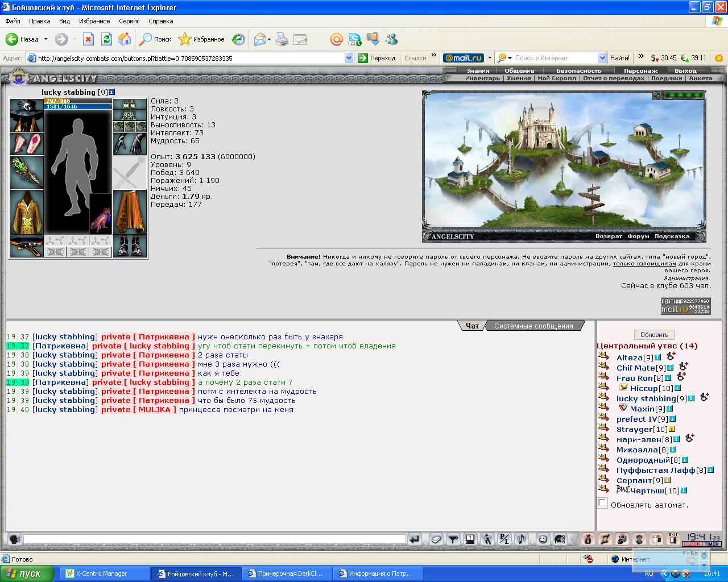Click the IE Home toolbar icon
Screen dimensions: 728x582
[x=125, y=39]
